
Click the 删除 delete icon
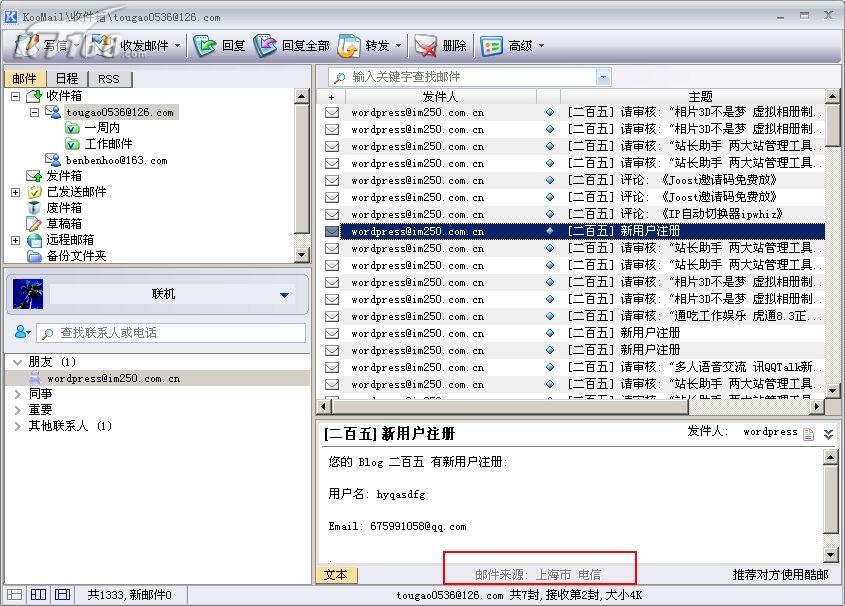click(426, 46)
